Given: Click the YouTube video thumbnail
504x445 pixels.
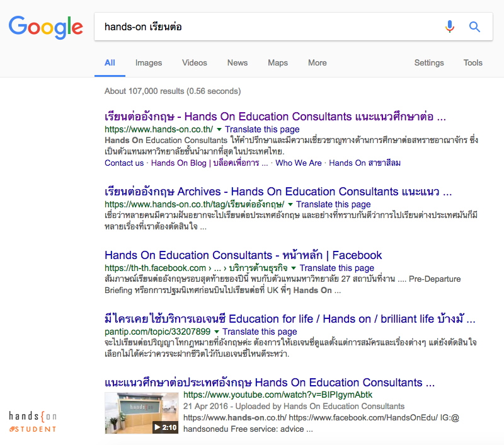Looking at the screenshot, I should coord(141,413).
